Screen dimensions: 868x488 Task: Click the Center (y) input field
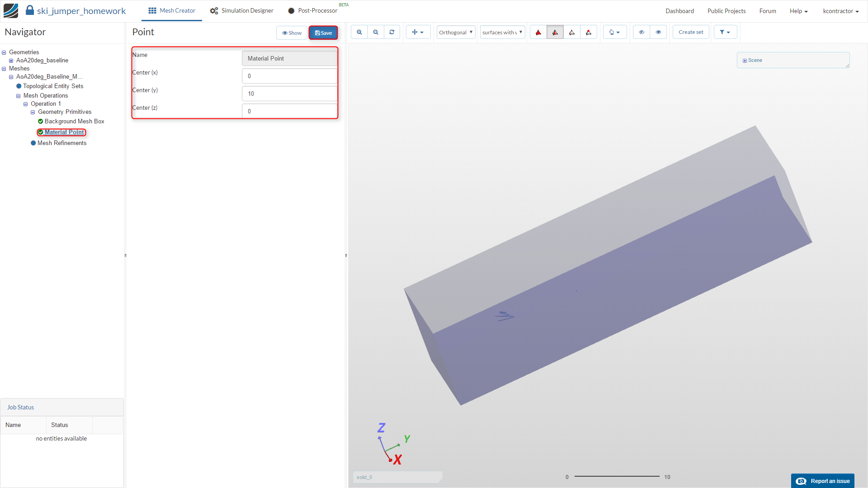[x=289, y=94]
